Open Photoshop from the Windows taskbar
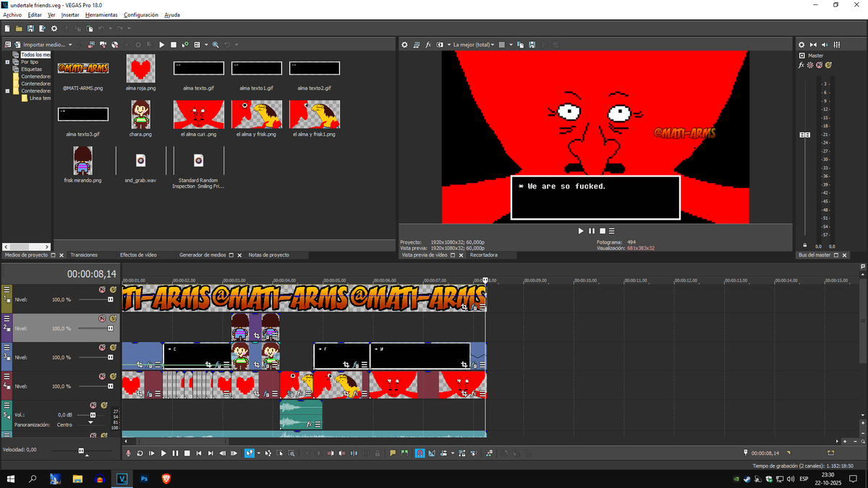The image size is (868, 488). point(144,479)
